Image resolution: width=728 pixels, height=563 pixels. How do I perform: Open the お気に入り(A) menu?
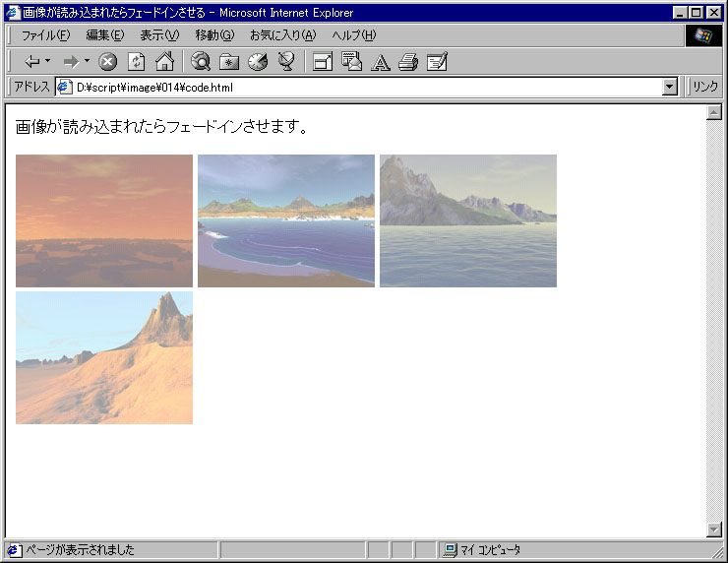tap(282, 35)
